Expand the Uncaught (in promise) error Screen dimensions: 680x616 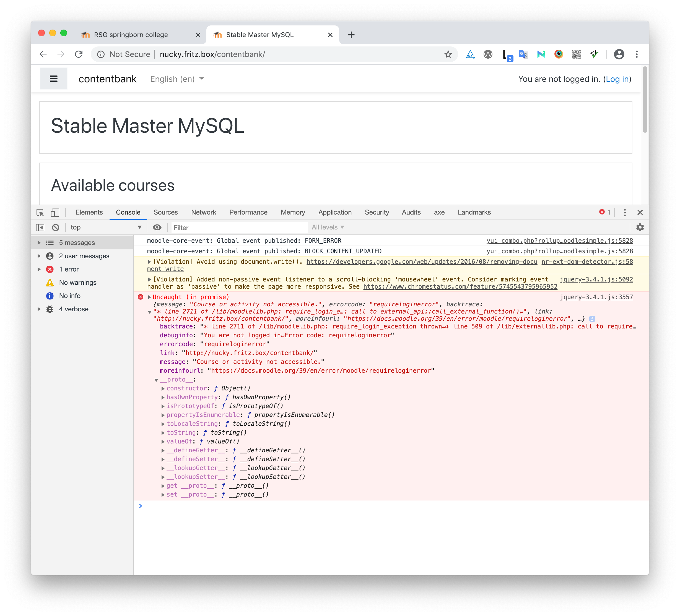[x=149, y=297]
